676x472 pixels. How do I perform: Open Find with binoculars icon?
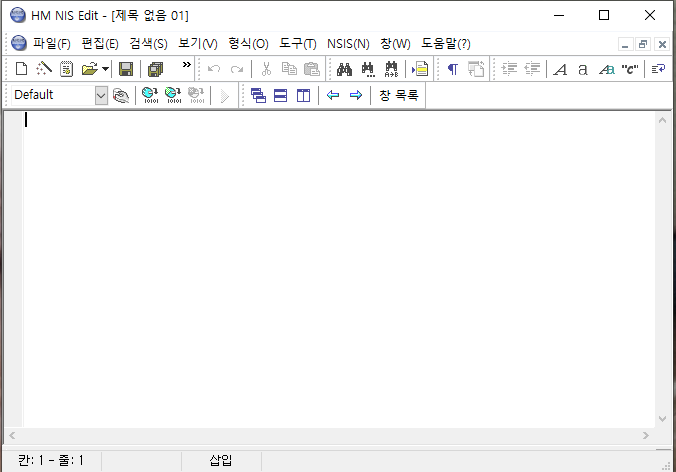pyautogui.click(x=344, y=69)
